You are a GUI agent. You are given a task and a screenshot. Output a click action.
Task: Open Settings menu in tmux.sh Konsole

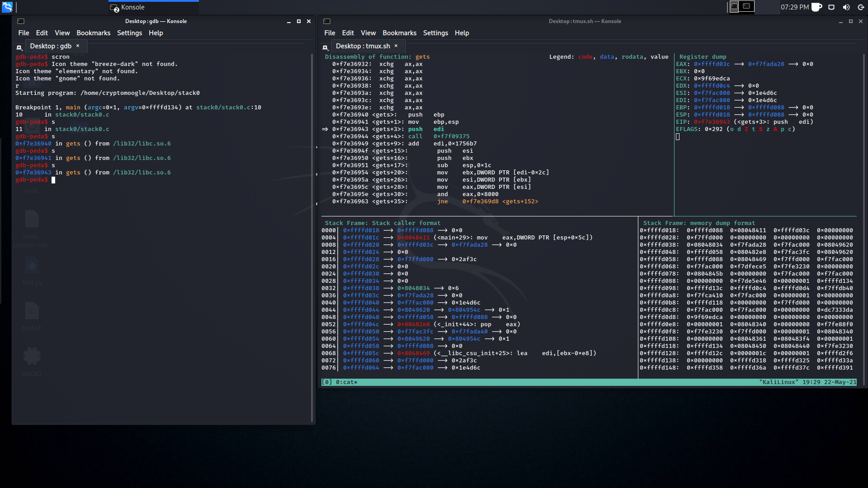click(435, 33)
